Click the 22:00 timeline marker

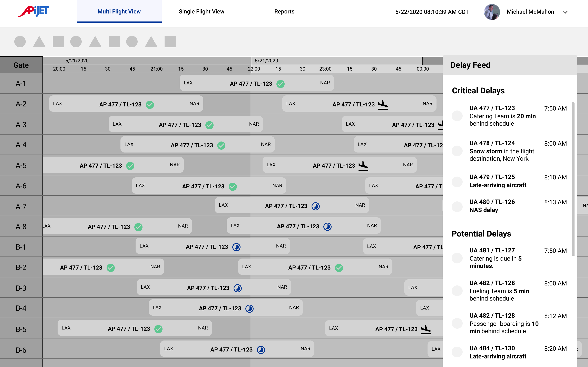click(254, 69)
